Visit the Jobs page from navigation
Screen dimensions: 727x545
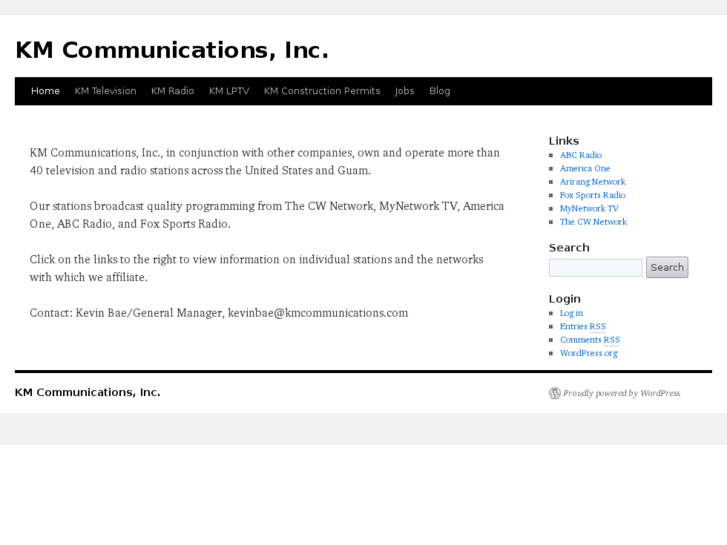pos(404,91)
